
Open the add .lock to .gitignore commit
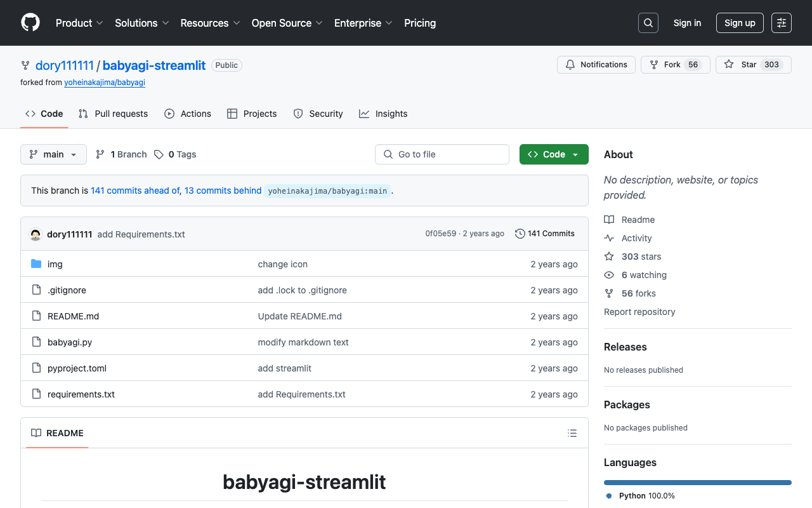point(303,290)
